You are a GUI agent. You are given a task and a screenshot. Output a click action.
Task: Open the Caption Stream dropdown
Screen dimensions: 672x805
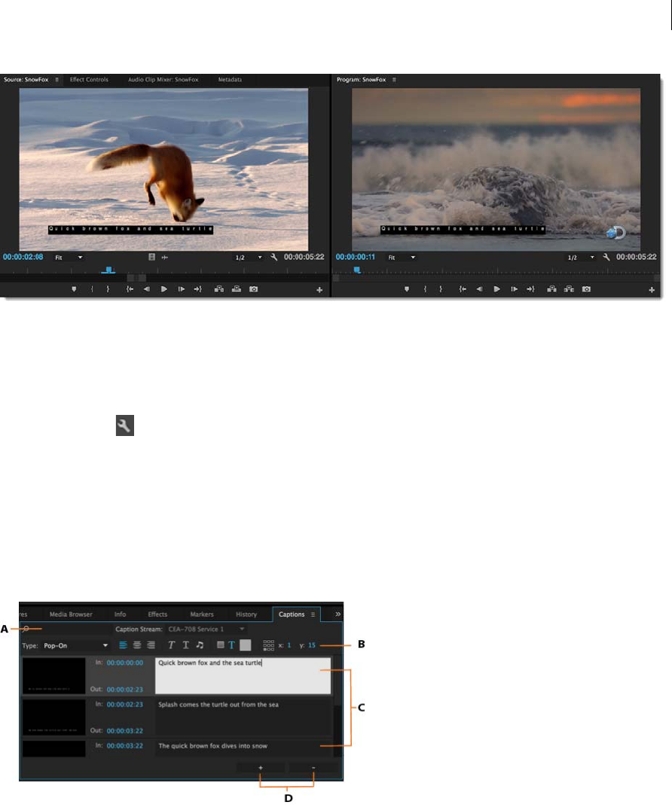pos(206,629)
